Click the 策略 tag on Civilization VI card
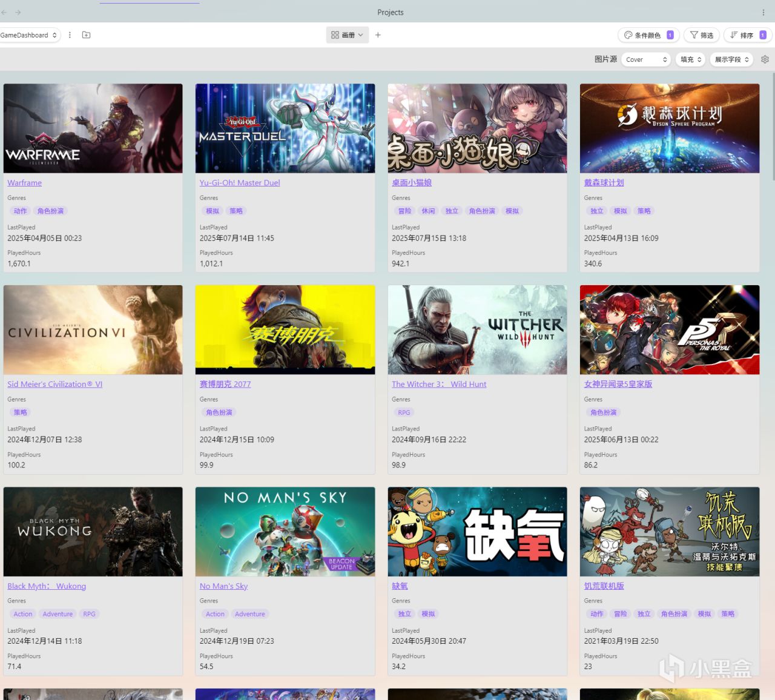Screen dimensions: 775x700 [x=21, y=413]
